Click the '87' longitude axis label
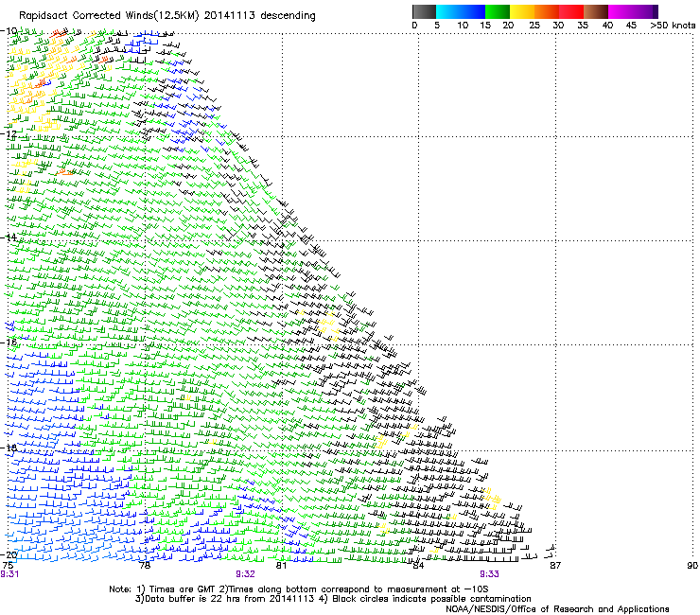 click(x=555, y=566)
